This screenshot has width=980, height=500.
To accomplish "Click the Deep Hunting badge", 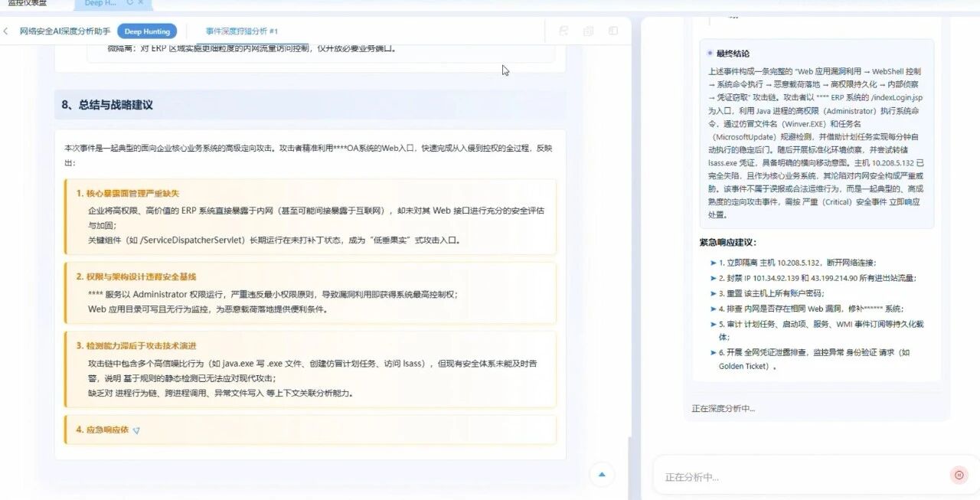I will click(147, 31).
